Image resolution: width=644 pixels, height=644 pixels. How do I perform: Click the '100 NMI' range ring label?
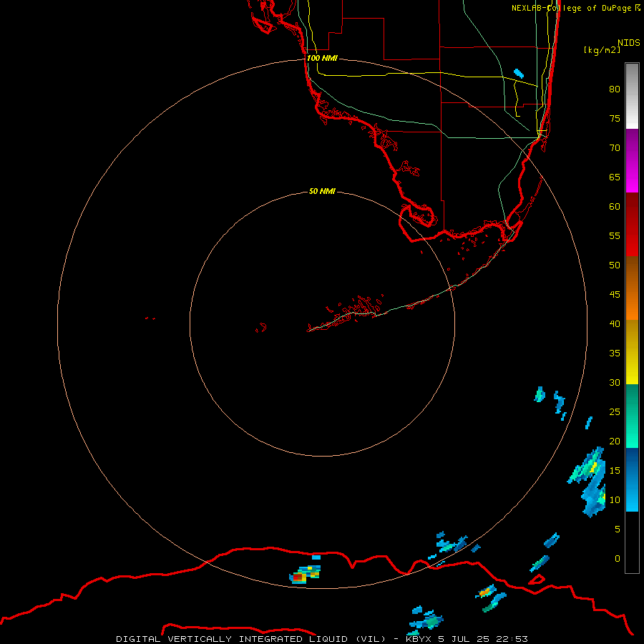322,58
